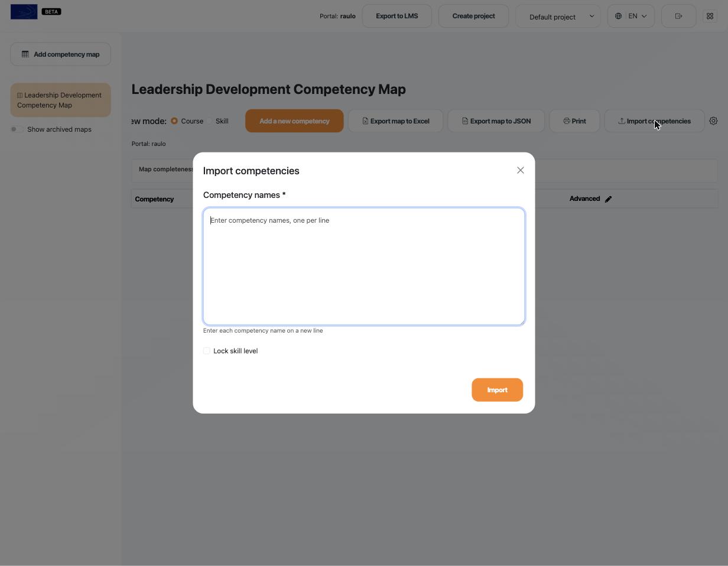Open the settings gear for the map
Image resolution: width=728 pixels, height=566 pixels.
(713, 121)
